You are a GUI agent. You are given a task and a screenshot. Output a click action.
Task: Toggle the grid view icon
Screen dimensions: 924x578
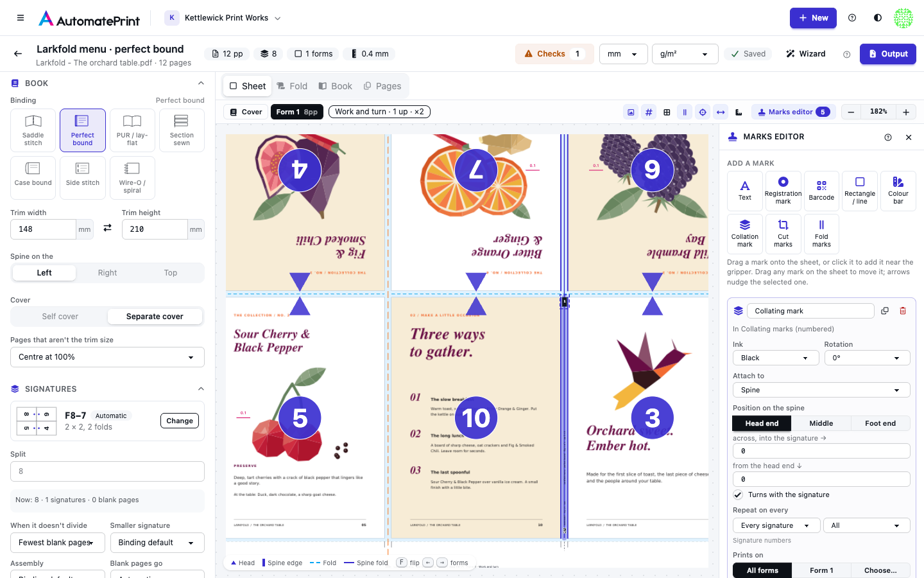(x=667, y=112)
